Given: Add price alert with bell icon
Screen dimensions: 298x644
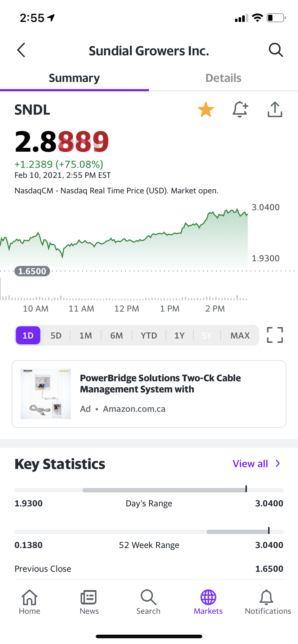Looking at the screenshot, I should (240, 109).
